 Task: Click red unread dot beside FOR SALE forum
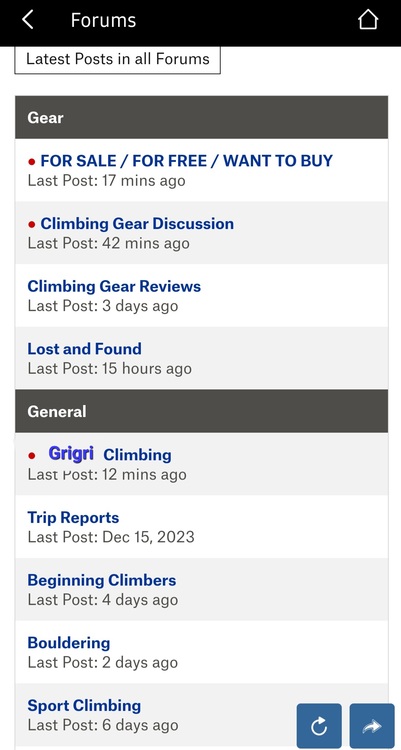32,162
